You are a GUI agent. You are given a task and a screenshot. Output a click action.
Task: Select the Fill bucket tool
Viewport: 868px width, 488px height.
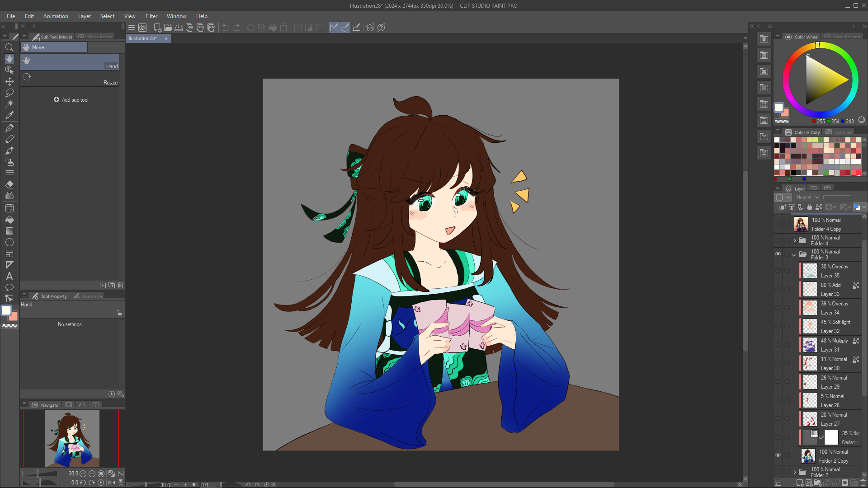pos(9,220)
